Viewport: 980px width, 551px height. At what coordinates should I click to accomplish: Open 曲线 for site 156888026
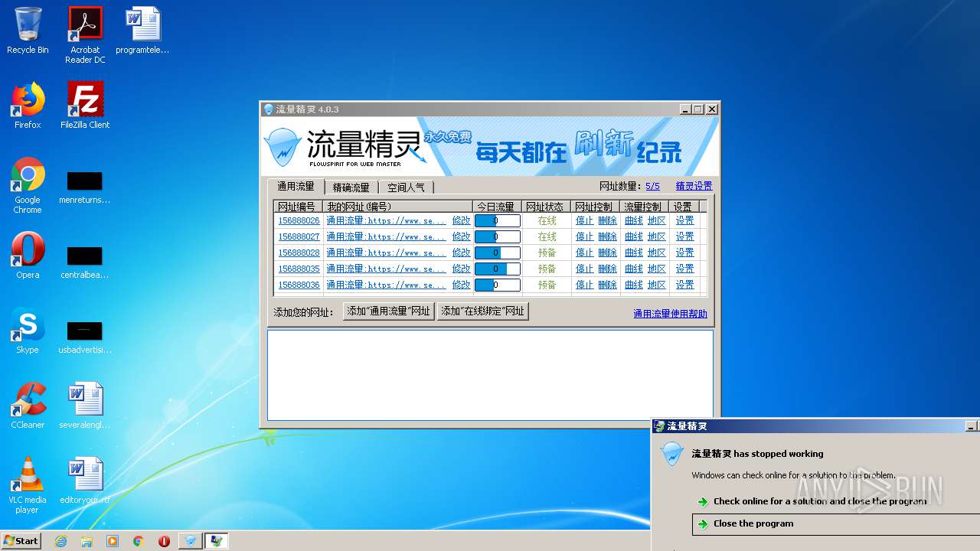point(634,220)
